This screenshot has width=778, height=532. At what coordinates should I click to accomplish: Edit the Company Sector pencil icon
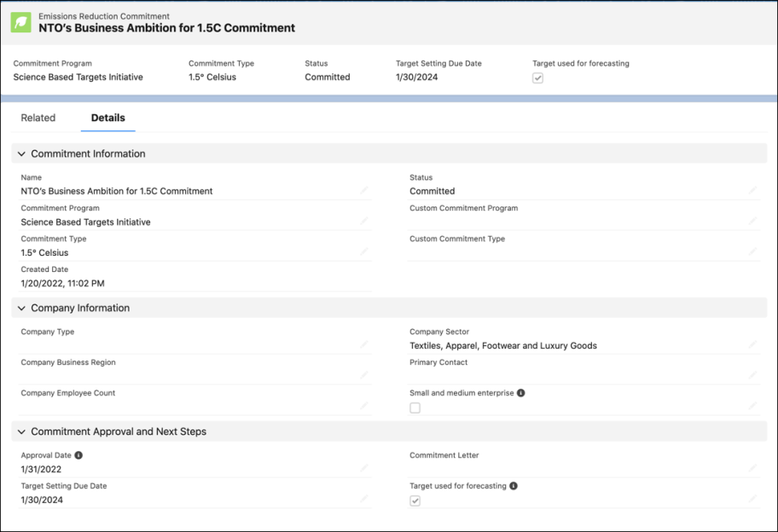point(752,344)
